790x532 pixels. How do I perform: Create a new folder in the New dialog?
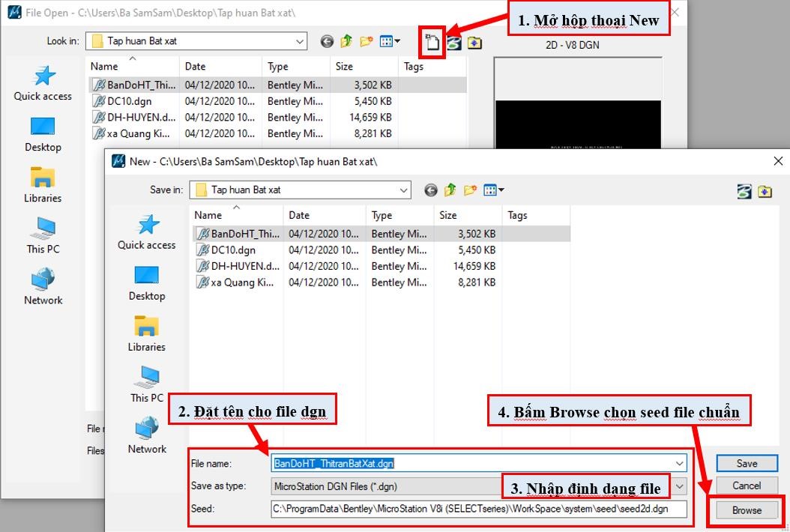point(470,190)
